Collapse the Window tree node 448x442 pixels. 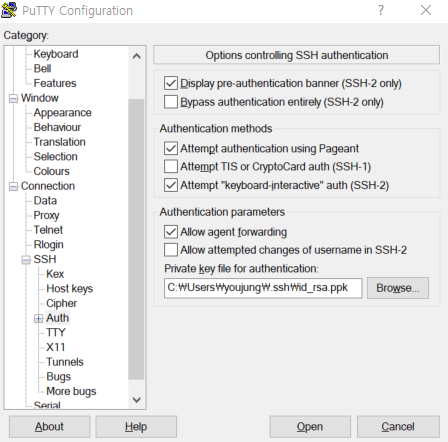[x=13, y=98]
